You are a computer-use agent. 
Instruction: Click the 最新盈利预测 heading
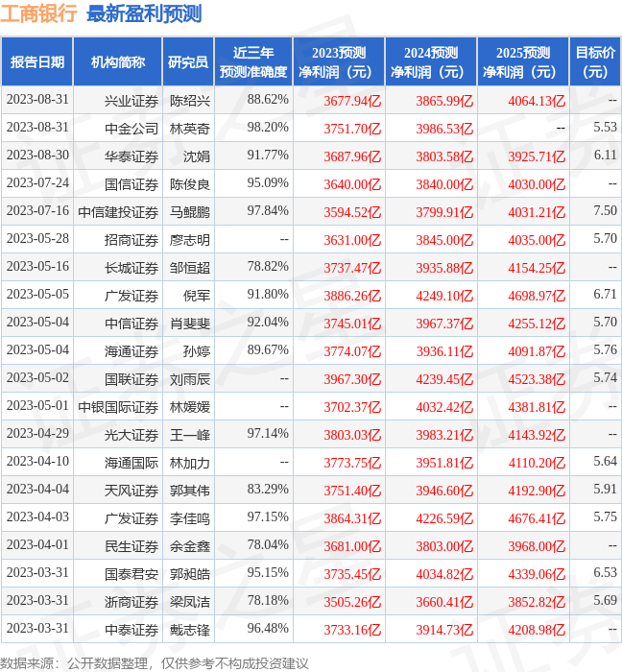pos(144,13)
